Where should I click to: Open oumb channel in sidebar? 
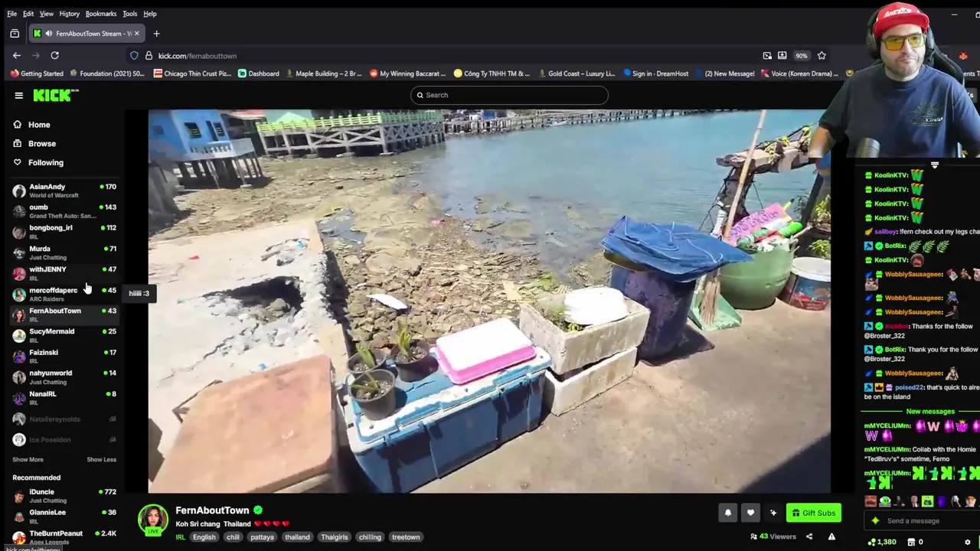pos(64,211)
